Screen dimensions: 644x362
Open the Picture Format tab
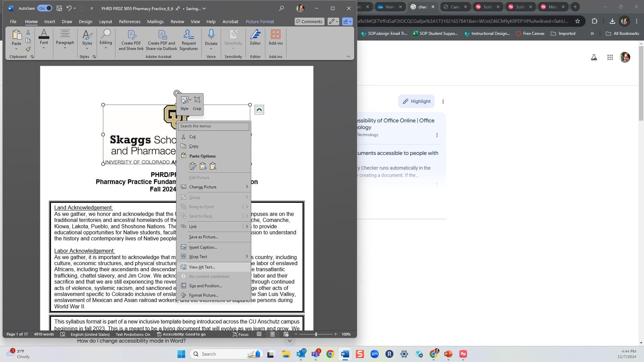(x=260, y=21)
